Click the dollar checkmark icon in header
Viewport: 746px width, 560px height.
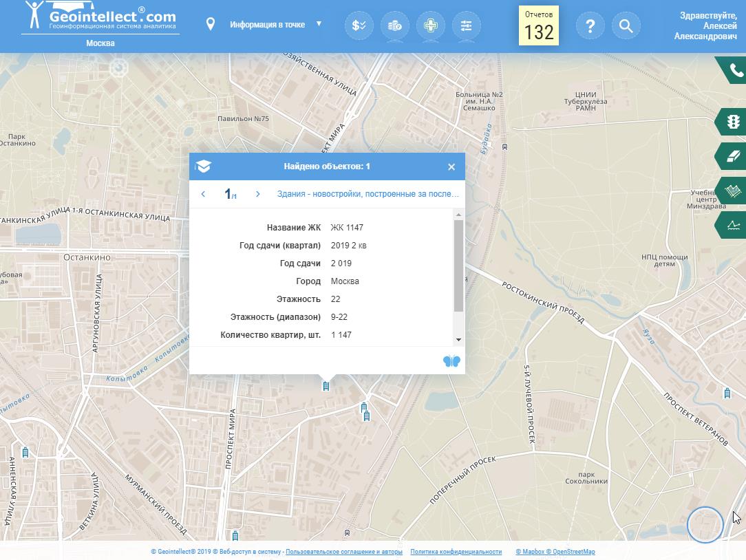click(359, 26)
